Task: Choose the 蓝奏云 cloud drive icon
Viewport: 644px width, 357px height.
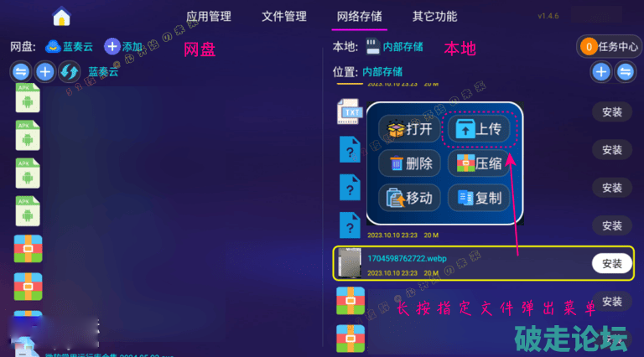Action: pyautogui.click(x=53, y=46)
